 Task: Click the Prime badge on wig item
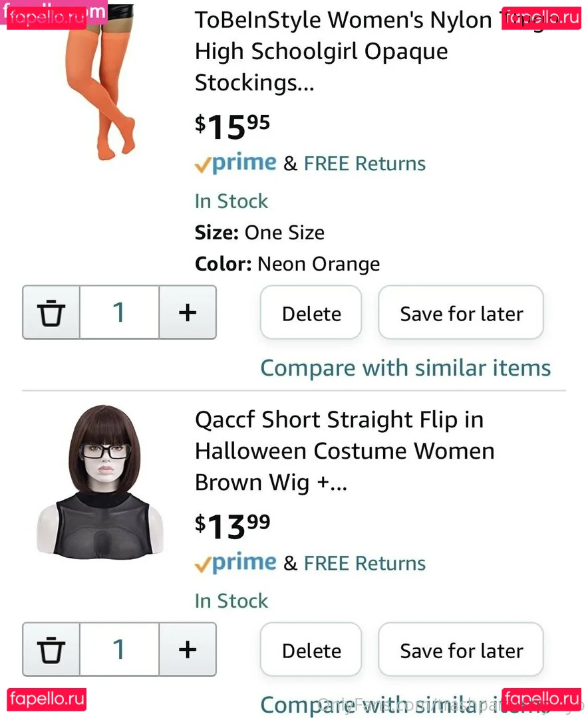pos(235,563)
